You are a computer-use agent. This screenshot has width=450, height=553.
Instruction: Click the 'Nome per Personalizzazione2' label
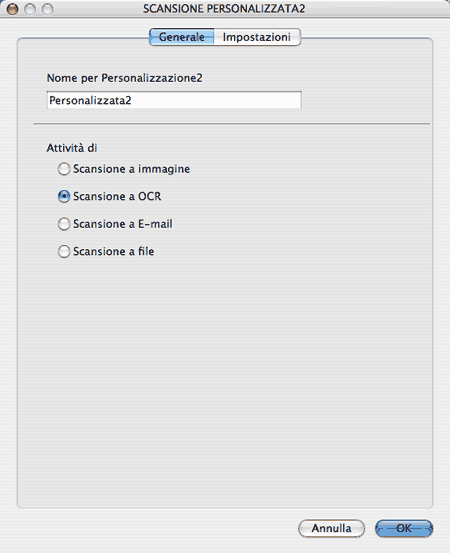coord(124,78)
